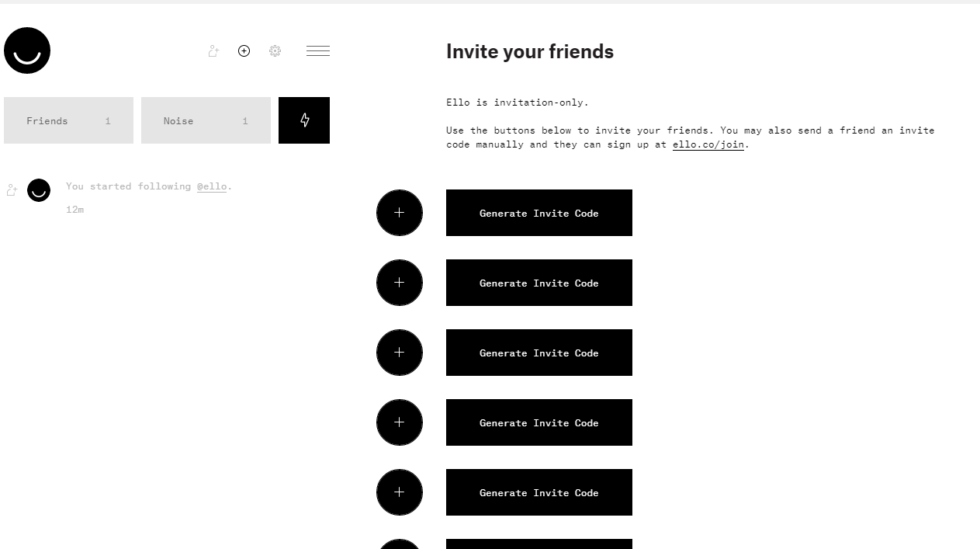The width and height of the screenshot is (980, 549).
Task: Click the bottom-most Generate Invite Code button
Action: coord(538,544)
